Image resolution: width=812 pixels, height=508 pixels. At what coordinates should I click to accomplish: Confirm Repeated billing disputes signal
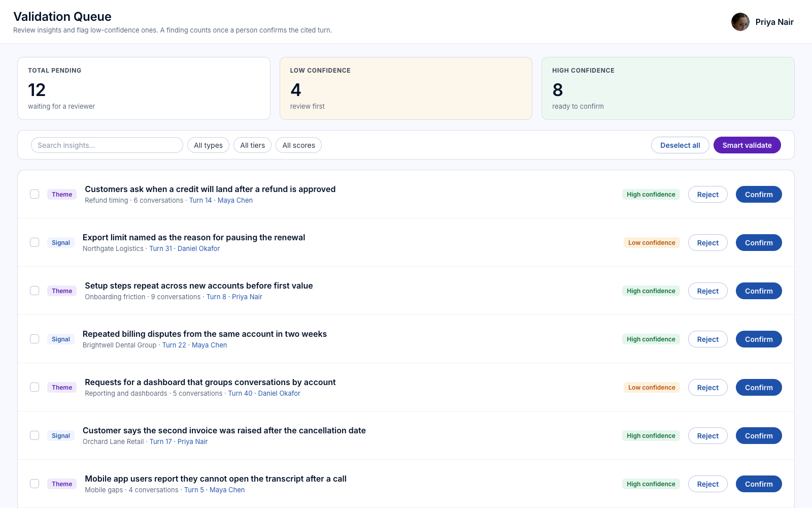pyautogui.click(x=759, y=339)
